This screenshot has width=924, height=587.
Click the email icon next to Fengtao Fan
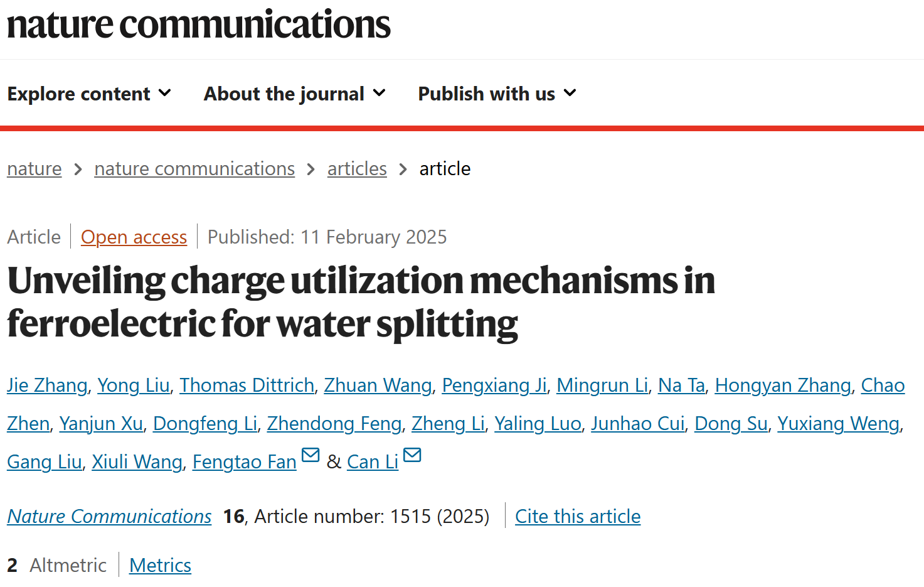point(311,455)
